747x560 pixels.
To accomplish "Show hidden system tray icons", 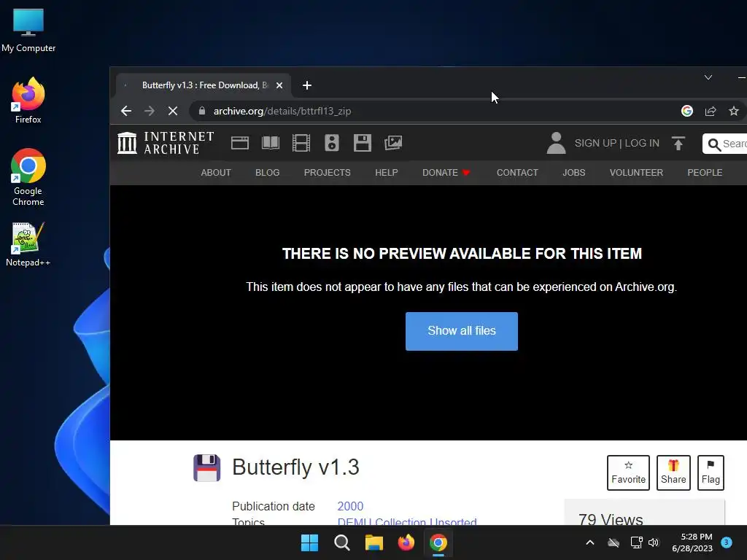I will [x=589, y=542].
